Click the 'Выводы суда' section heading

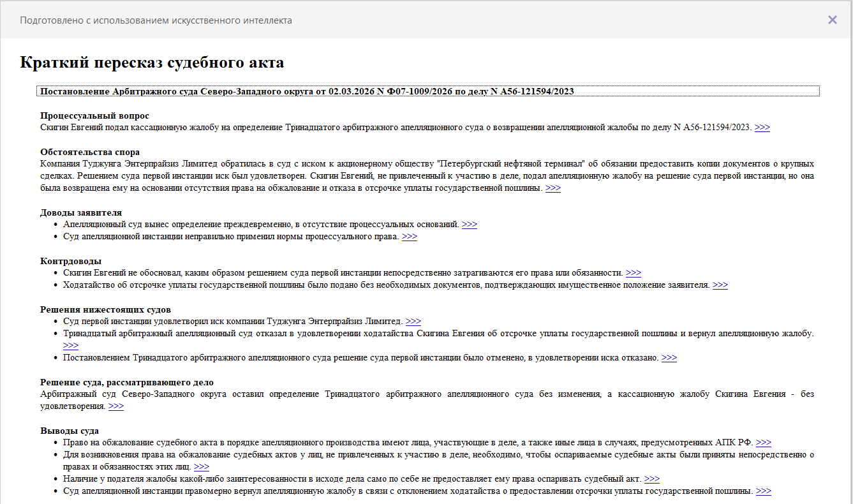click(x=70, y=431)
